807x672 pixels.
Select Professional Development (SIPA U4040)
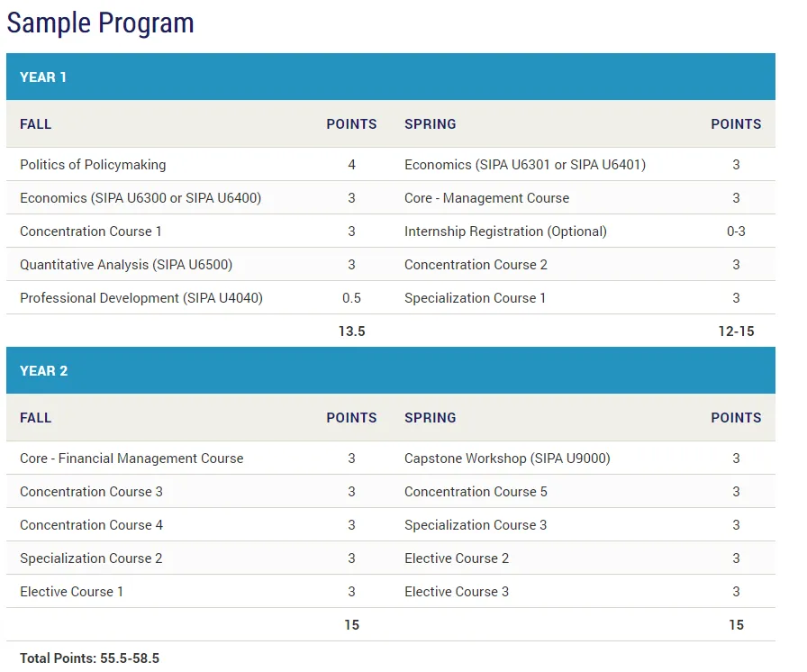click(141, 298)
